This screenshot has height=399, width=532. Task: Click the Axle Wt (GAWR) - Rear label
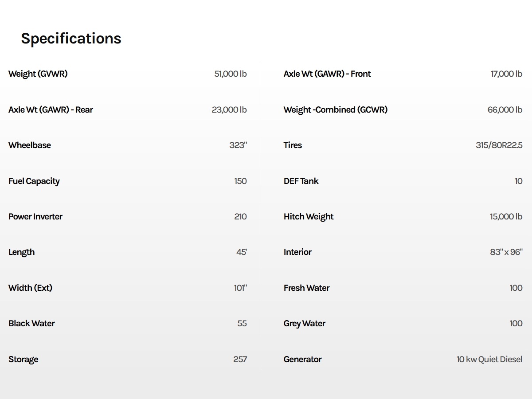point(51,110)
